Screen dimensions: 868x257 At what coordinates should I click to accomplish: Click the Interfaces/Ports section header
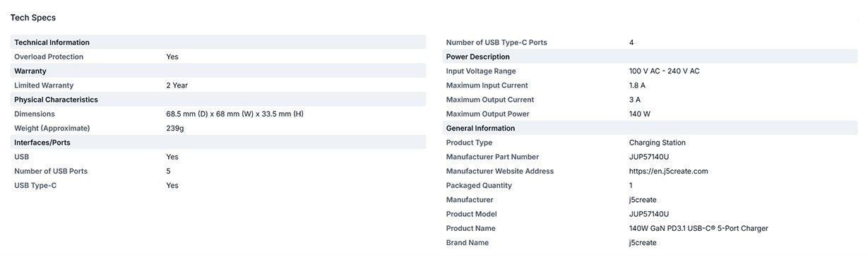(x=218, y=143)
